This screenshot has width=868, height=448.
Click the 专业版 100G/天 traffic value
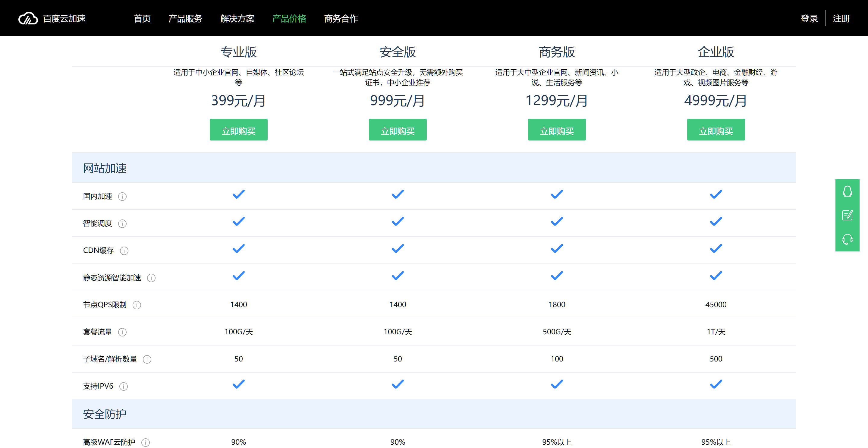(239, 332)
